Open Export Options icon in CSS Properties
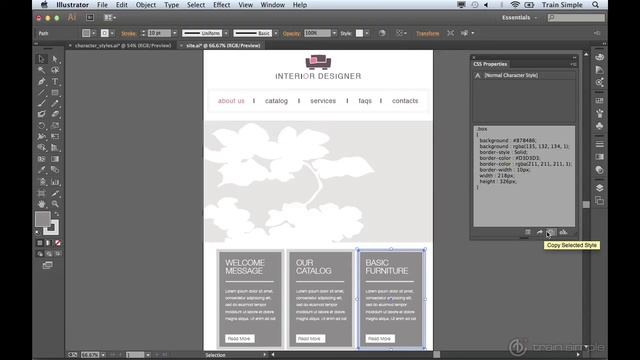This screenshot has height=360, width=640. click(528, 232)
